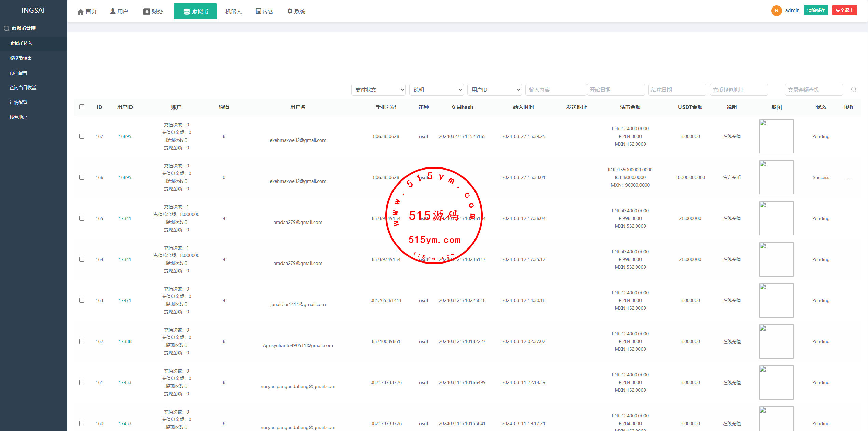Image resolution: width=868 pixels, height=431 pixels.
Task: Click the sidebar search icon near 虚拟币管理
Action: pyautogui.click(x=6, y=28)
